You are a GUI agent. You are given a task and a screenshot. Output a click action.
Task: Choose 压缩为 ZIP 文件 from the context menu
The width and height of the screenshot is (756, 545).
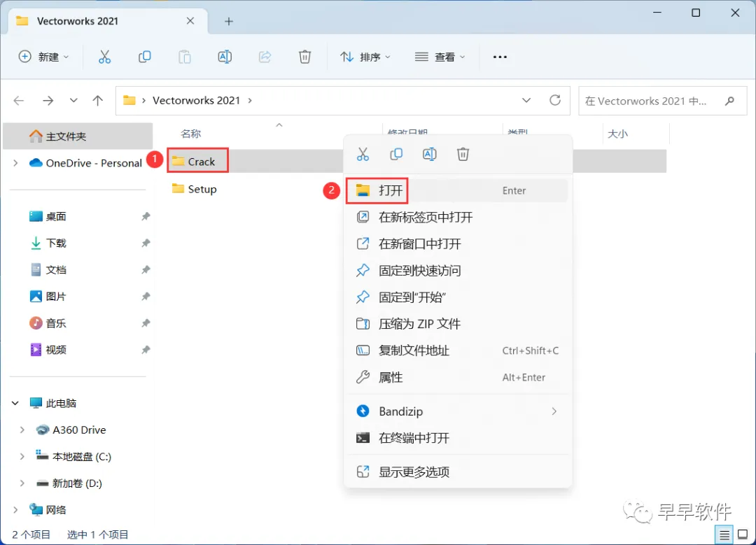click(457, 324)
